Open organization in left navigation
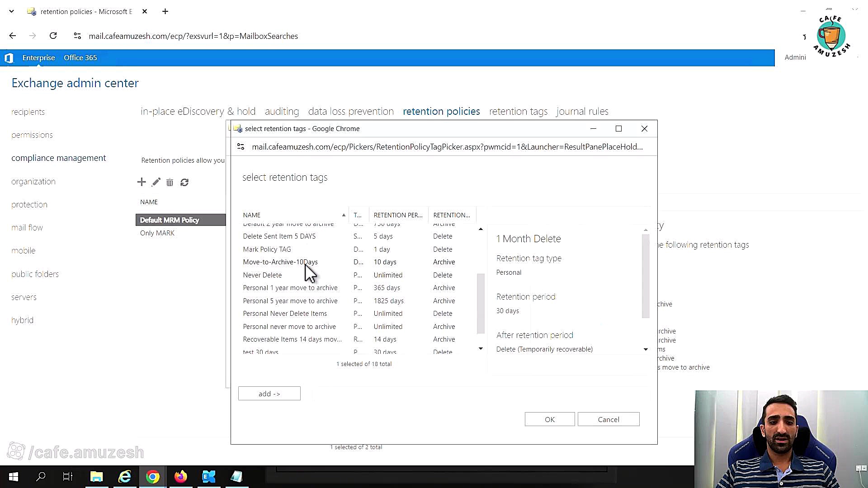 click(x=33, y=182)
